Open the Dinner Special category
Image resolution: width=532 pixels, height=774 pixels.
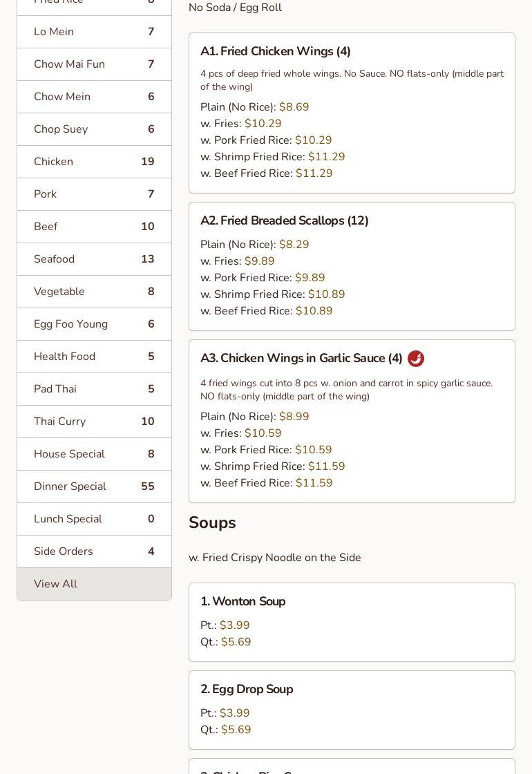tap(94, 487)
